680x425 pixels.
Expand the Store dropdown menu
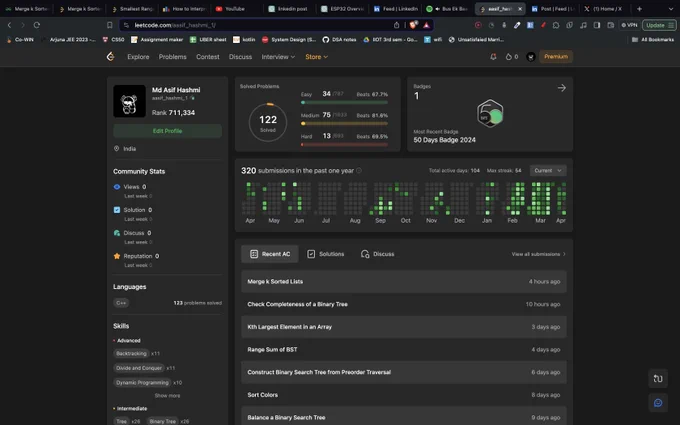[316, 57]
